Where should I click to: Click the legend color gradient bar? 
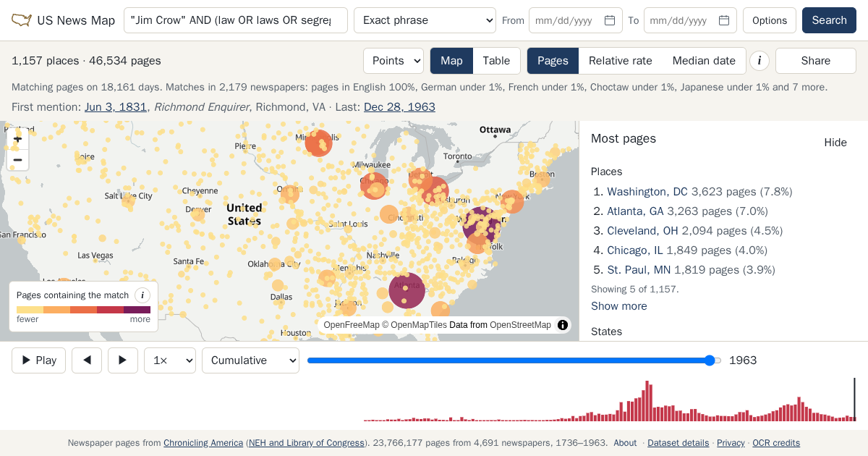(83, 310)
